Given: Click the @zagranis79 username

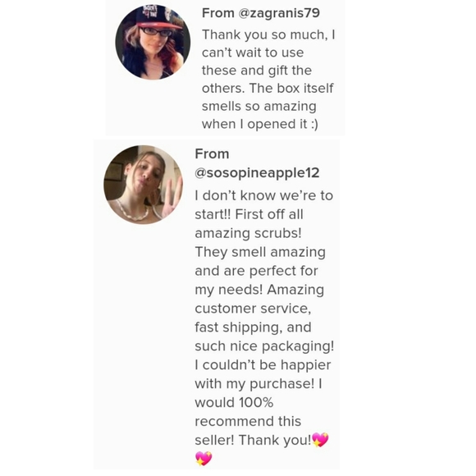Looking at the screenshot, I should (279, 13).
